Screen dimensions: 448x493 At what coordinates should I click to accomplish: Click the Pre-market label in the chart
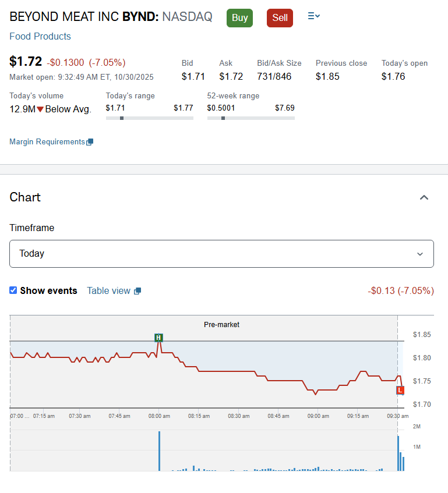click(x=221, y=324)
